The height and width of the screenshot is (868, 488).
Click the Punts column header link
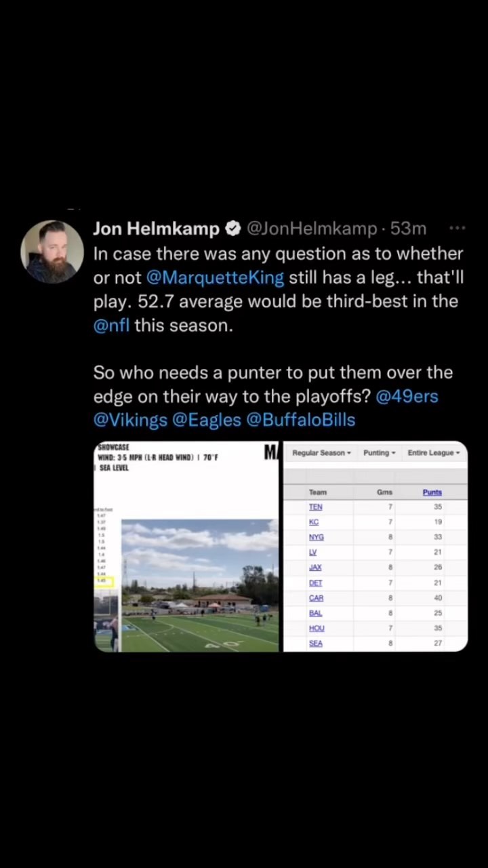point(432,492)
